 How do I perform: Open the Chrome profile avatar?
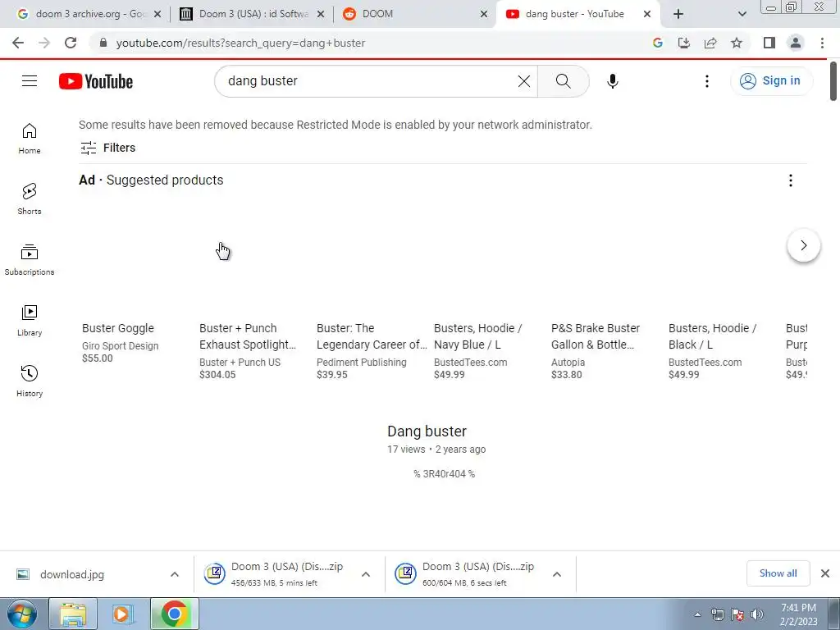[x=796, y=43]
